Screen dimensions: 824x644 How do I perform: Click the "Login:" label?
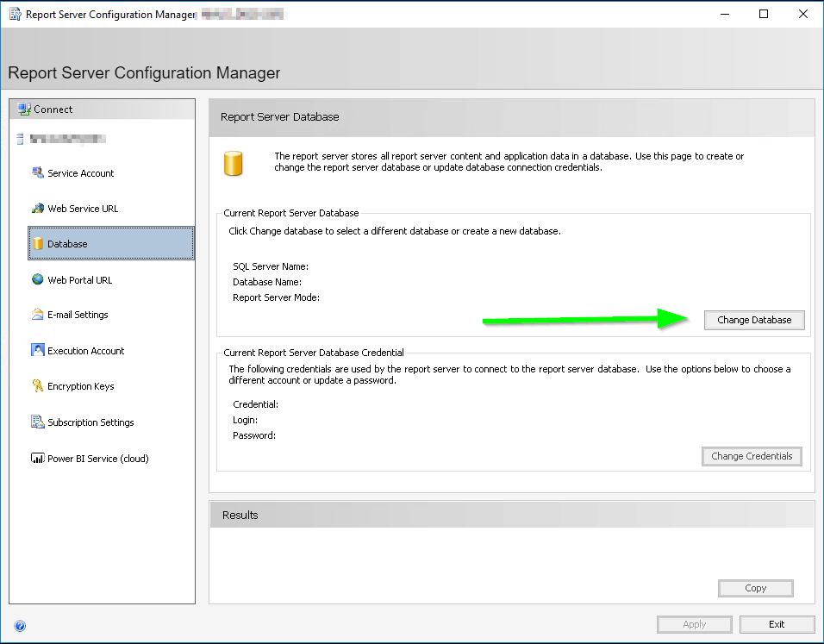pos(245,420)
